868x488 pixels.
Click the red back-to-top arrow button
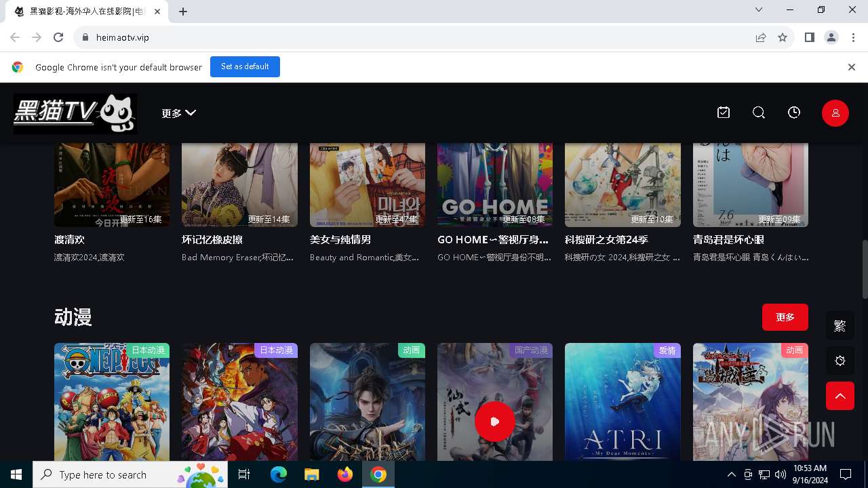[x=840, y=396]
